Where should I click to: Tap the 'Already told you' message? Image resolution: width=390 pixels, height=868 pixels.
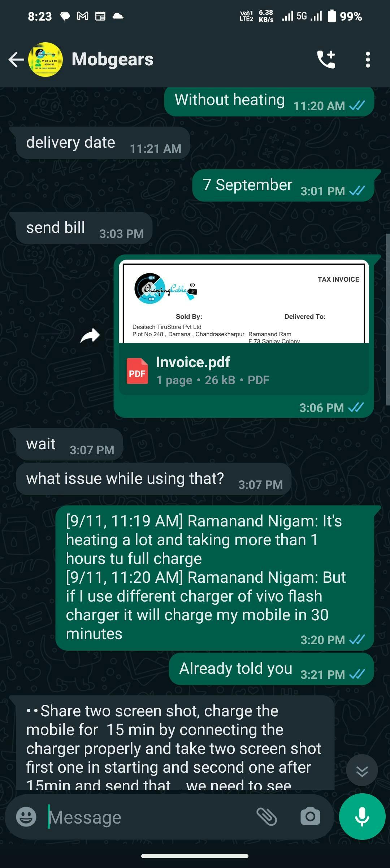(x=271, y=669)
